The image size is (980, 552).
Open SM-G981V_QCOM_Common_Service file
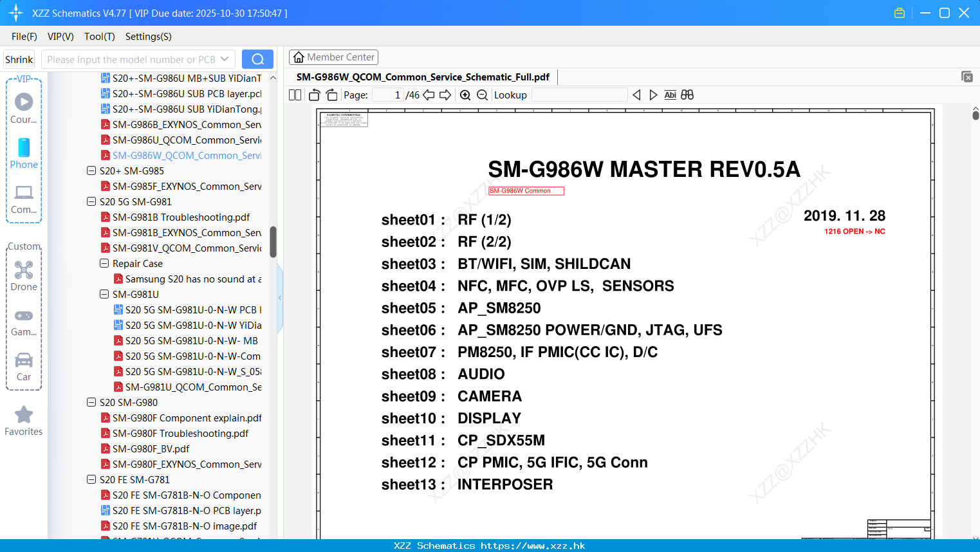[181, 248]
